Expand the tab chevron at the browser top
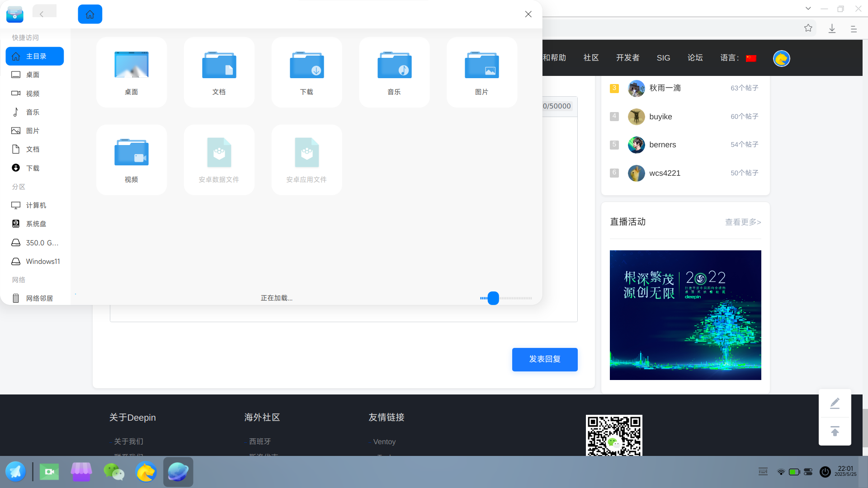Screen dimensions: 868x488 (x=808, y=8)
